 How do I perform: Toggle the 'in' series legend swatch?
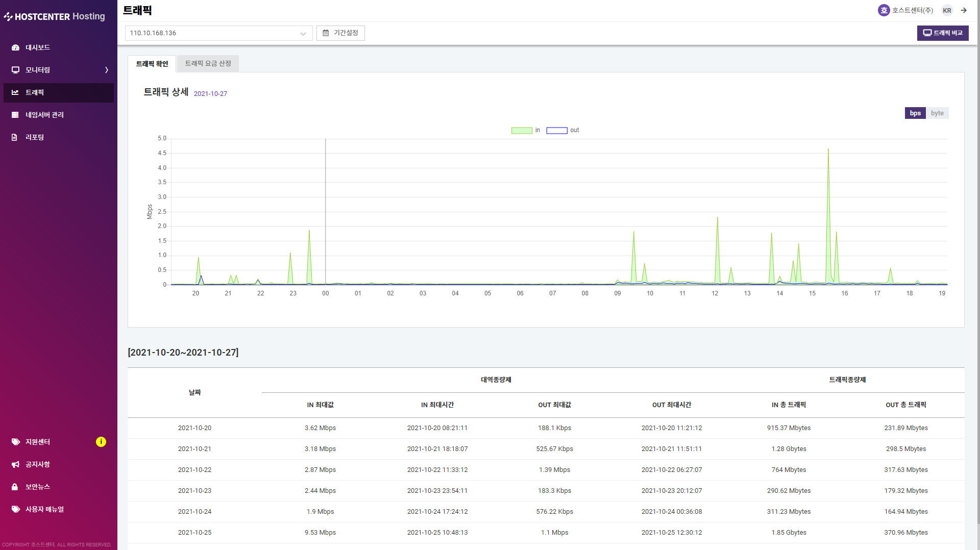pos(522,131)
